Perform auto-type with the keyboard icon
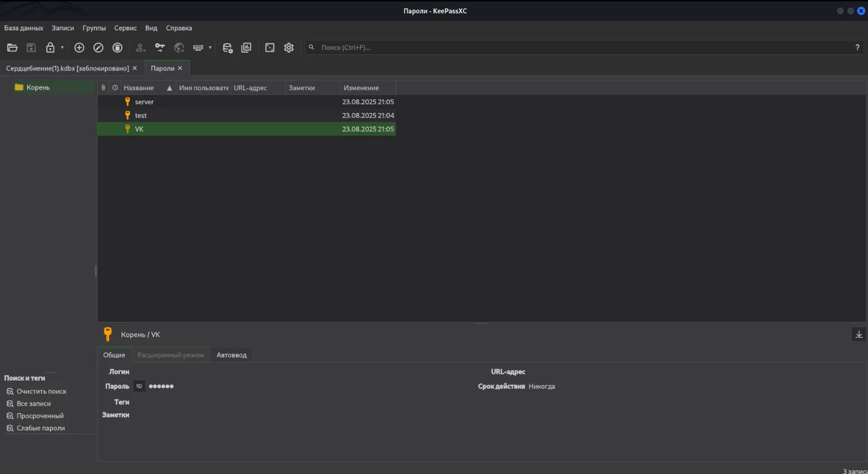This screenshot has height=474, width=868. pos(198,48)
